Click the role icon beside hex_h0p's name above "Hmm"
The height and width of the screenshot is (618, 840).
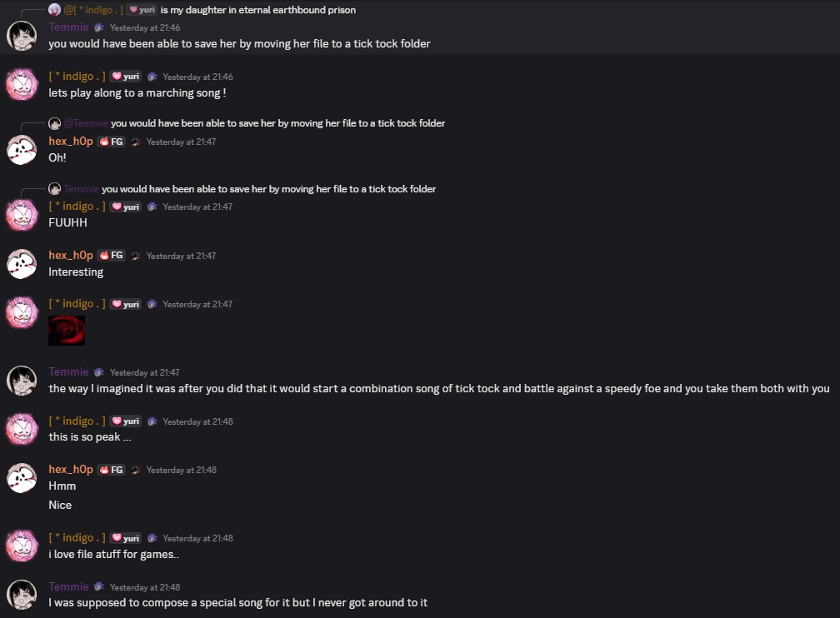(x=136, y=470)
